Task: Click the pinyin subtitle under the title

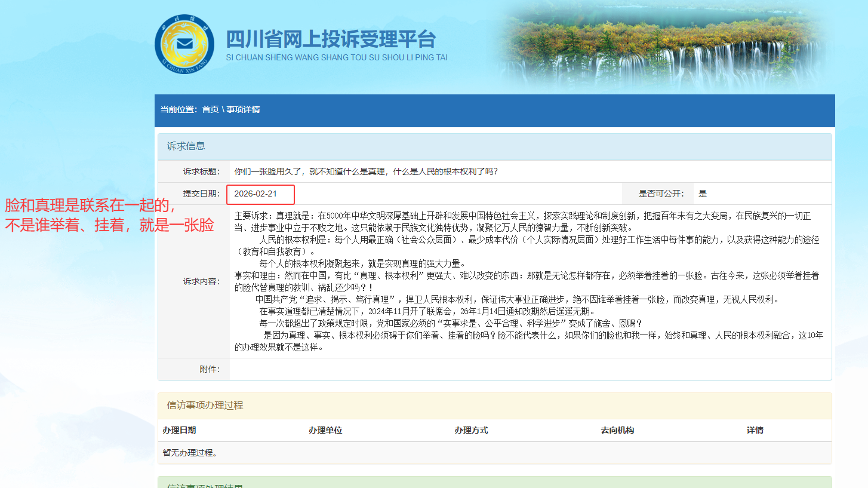Action: click(x=337, y=58)
